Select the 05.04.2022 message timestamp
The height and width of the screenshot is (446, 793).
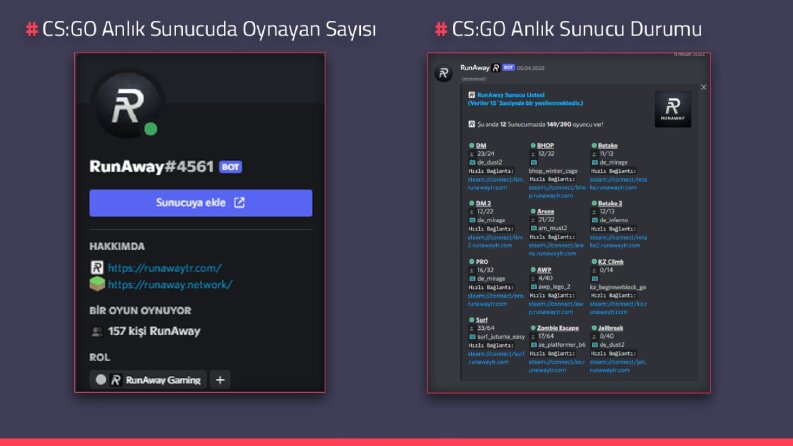click(531, 68)
